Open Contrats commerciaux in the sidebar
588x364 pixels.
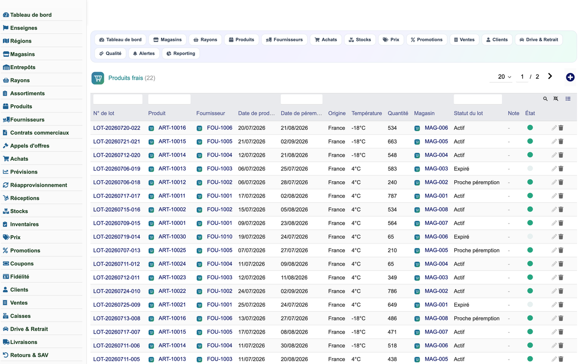pos(39,133)
